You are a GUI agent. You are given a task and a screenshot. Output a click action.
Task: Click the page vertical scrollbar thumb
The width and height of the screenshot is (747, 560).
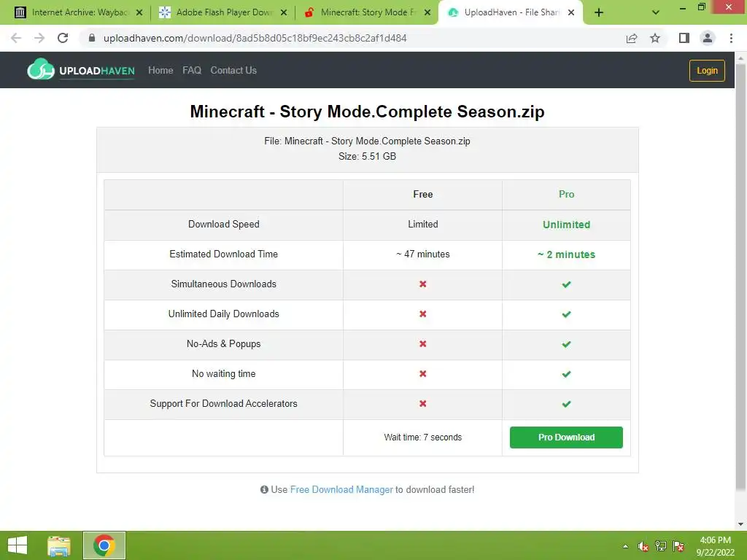coord(740,276)
